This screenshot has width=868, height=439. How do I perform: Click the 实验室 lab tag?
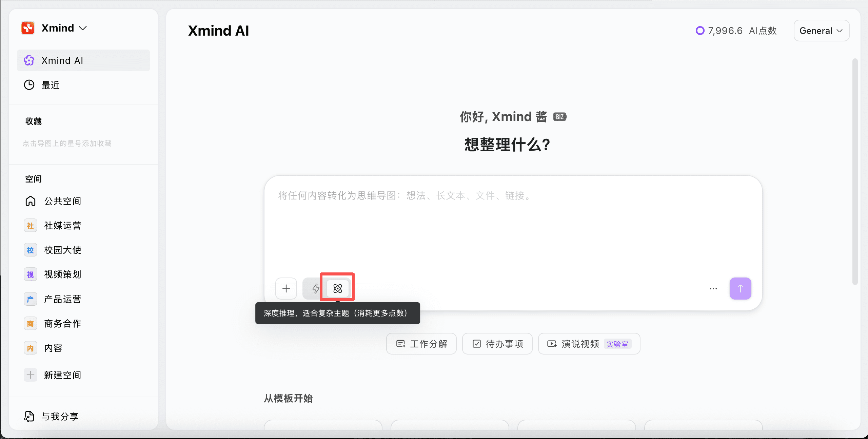617,344
